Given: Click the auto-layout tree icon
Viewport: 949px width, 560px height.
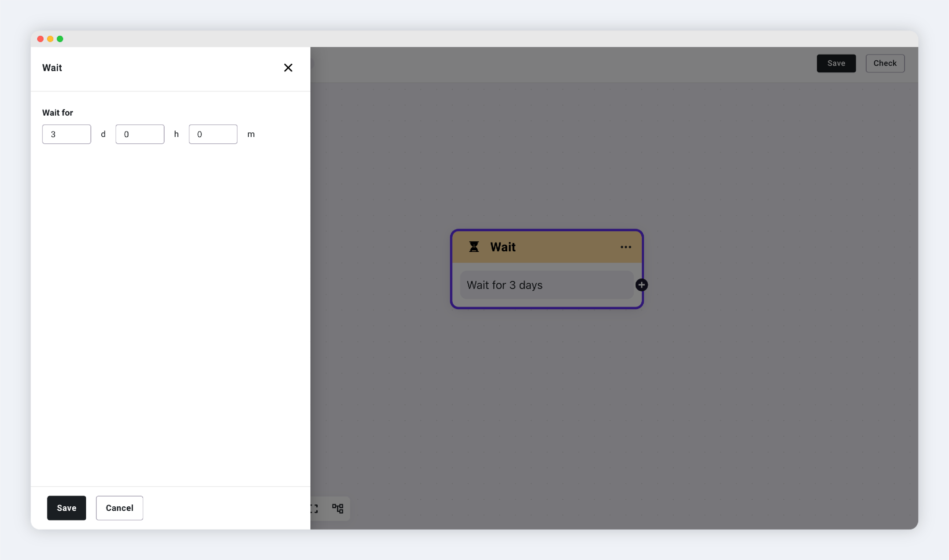Looking at the screenshot, I should click(x=338, y=508).
